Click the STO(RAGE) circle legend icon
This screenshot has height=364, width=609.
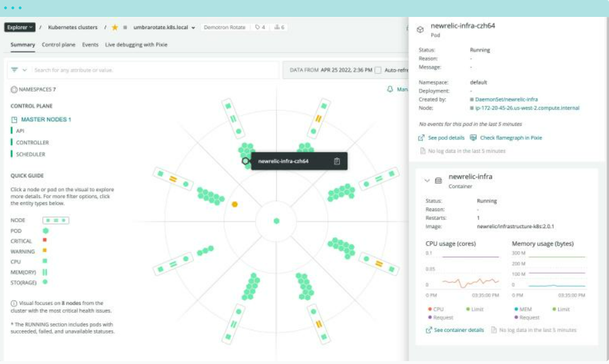45,282
